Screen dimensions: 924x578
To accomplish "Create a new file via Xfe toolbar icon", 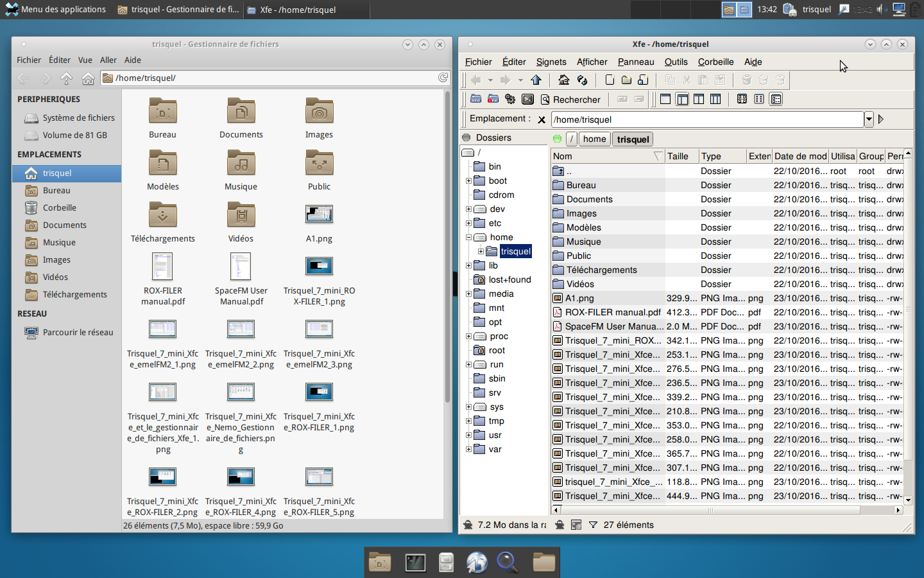I will tap(610, 80).
